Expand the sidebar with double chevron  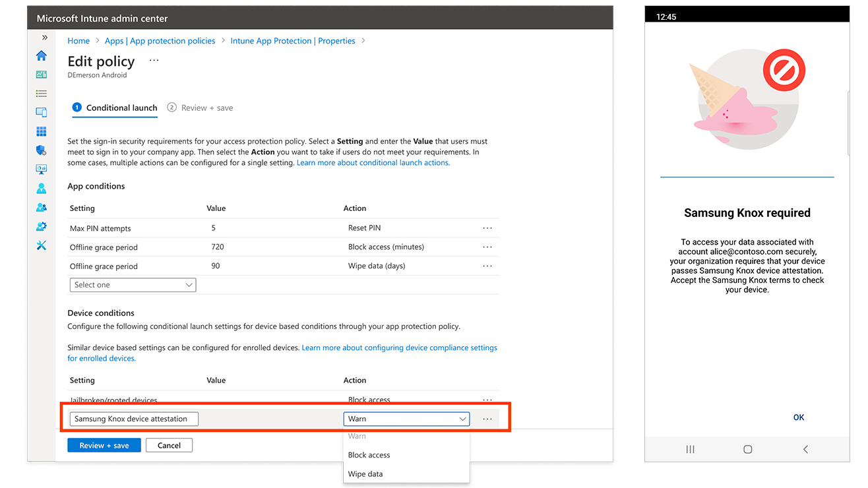pos(45,38)
